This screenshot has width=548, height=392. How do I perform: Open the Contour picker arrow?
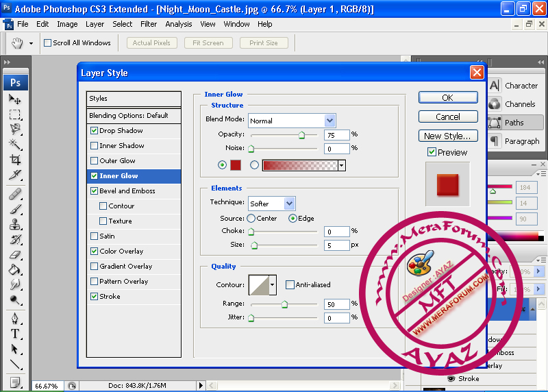point(272,284)
